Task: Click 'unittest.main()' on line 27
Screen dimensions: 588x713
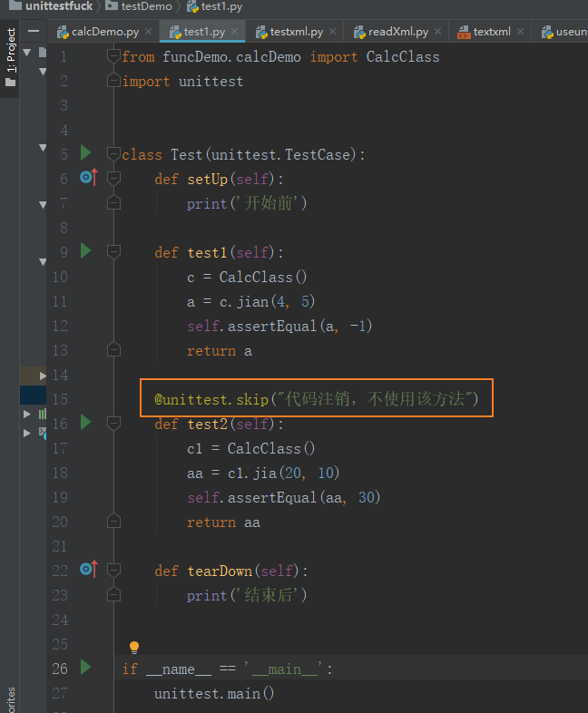Action: coord(214,693)
